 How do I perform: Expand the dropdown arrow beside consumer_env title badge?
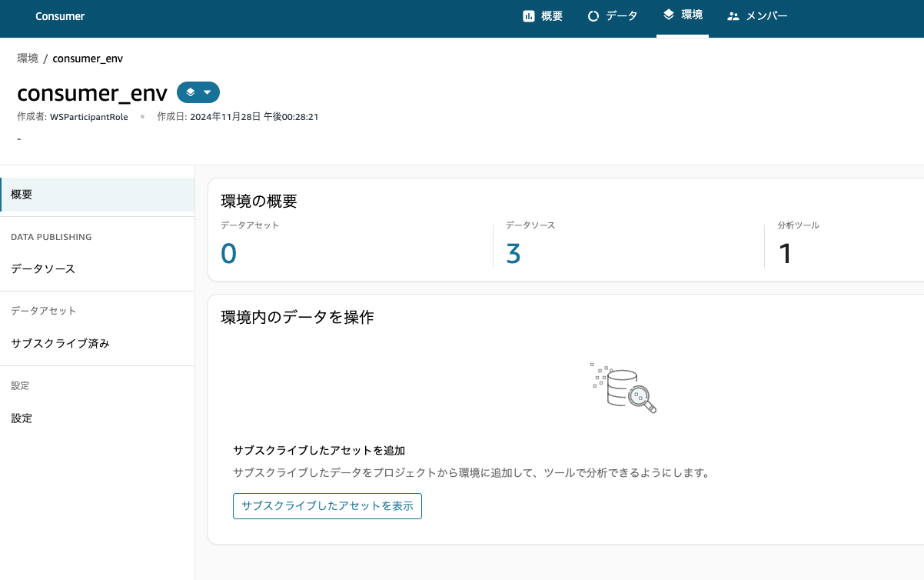click(x=206, y=92)
